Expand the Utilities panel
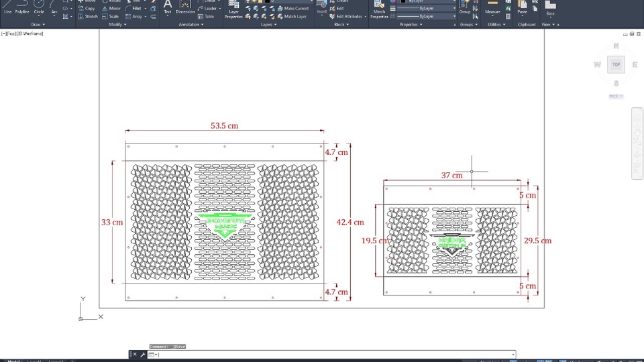 tap(496, 25)
